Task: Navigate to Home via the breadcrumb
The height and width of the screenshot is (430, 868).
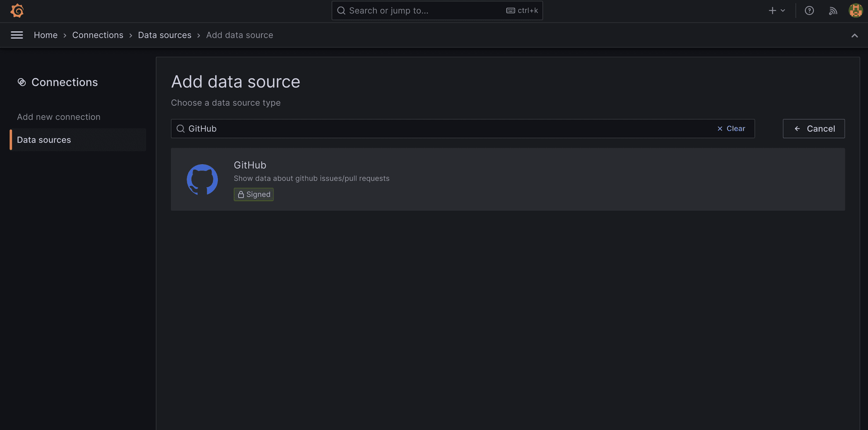Action: pyautogui.click(x=46, y=35)
